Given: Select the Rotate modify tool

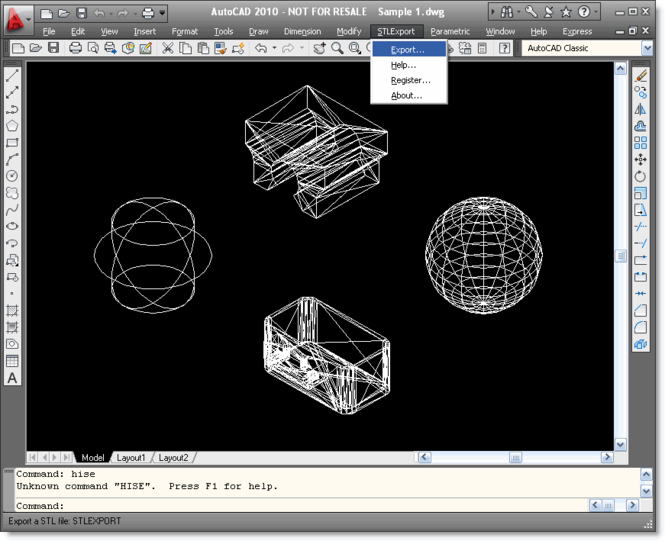Looking at the screenshot, I should click(x=640, y=176).
